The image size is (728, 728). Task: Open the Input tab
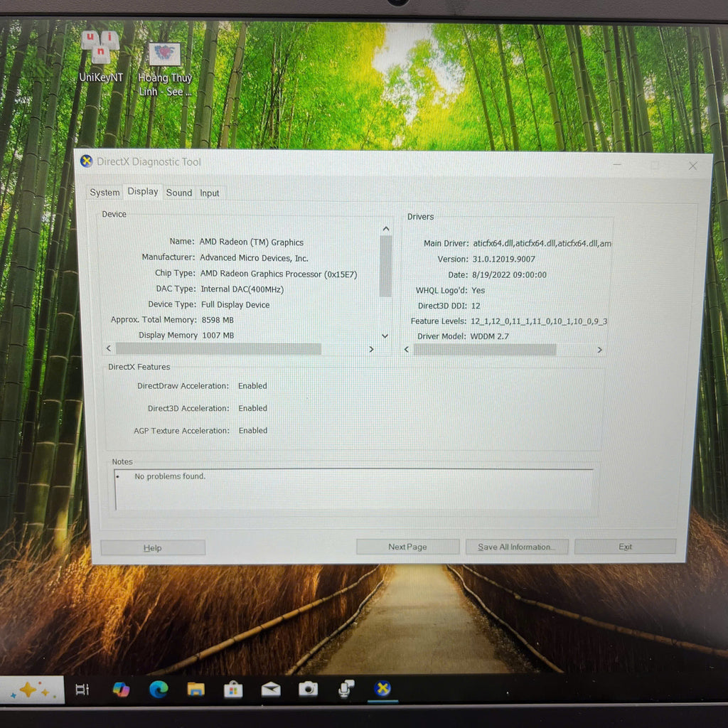(x=210, y=193)
